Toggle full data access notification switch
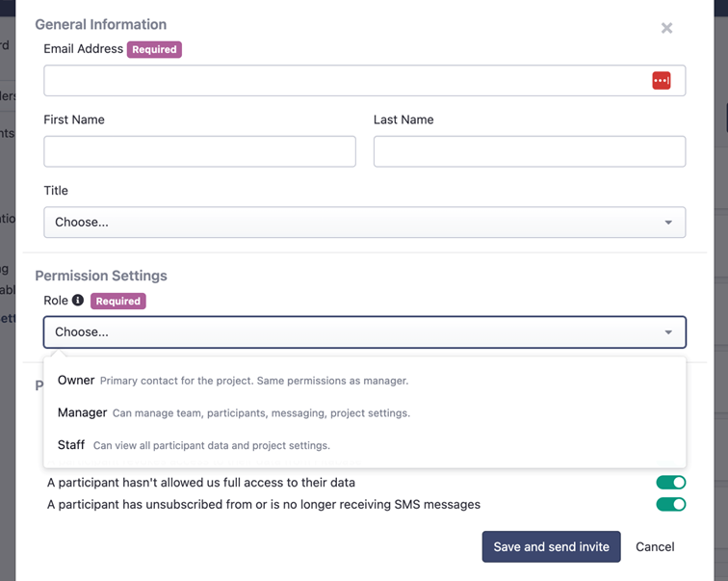This screenshot has height=581, width=728. 671,483
